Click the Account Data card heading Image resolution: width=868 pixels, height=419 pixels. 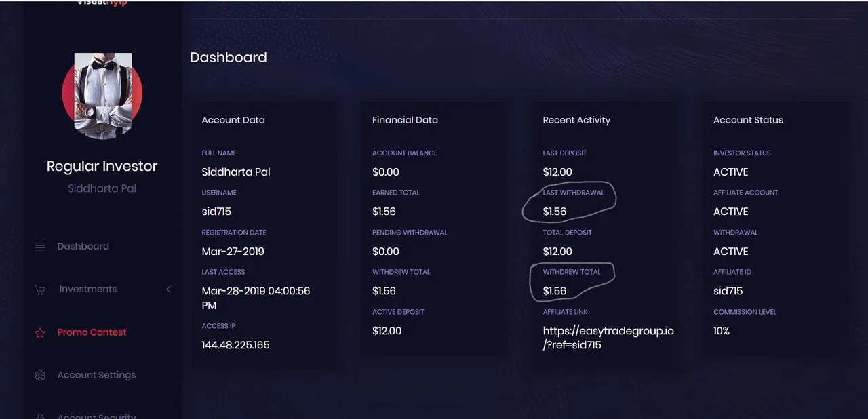[x=233, y=120]
